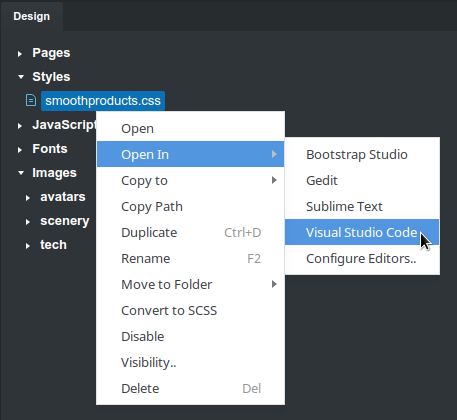Open file in Gedit

tap(362, 180)
